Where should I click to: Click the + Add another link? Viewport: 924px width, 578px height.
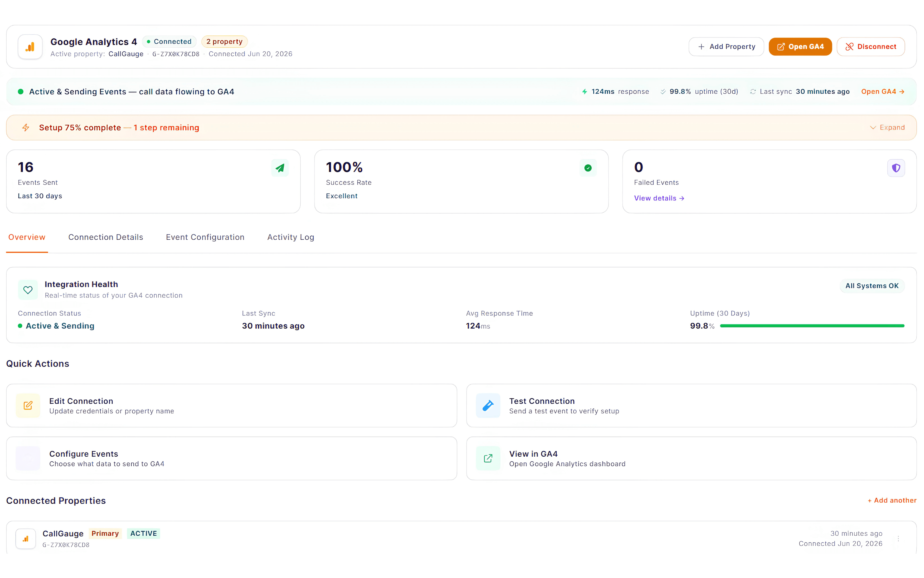pos(892,500)
